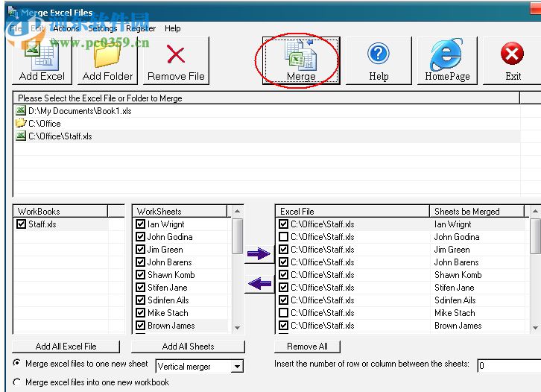Open Help with the question mark button
541x392 pixels.
point(379,60)
